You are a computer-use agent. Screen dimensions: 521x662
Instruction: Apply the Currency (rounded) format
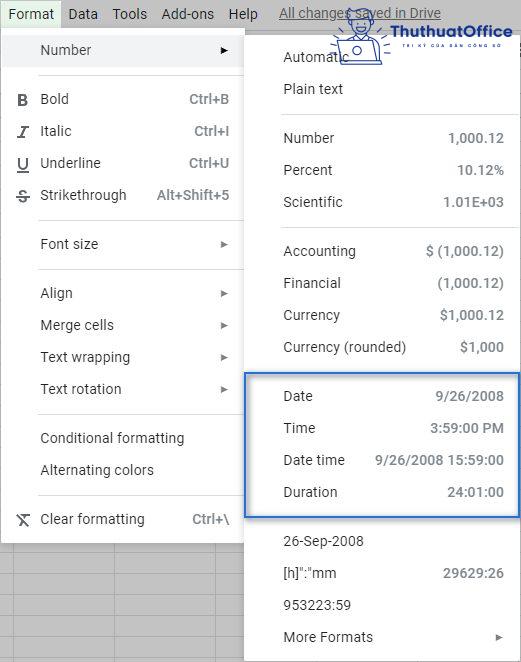point(382,347)
